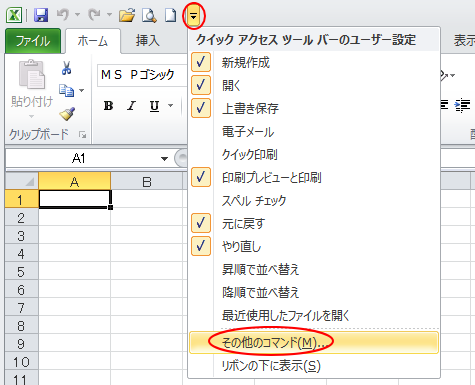The height and width of the screenshot is (385, 475).
Task: Open the 貼り付け dropdown arrow
Action: pos(31,116)
